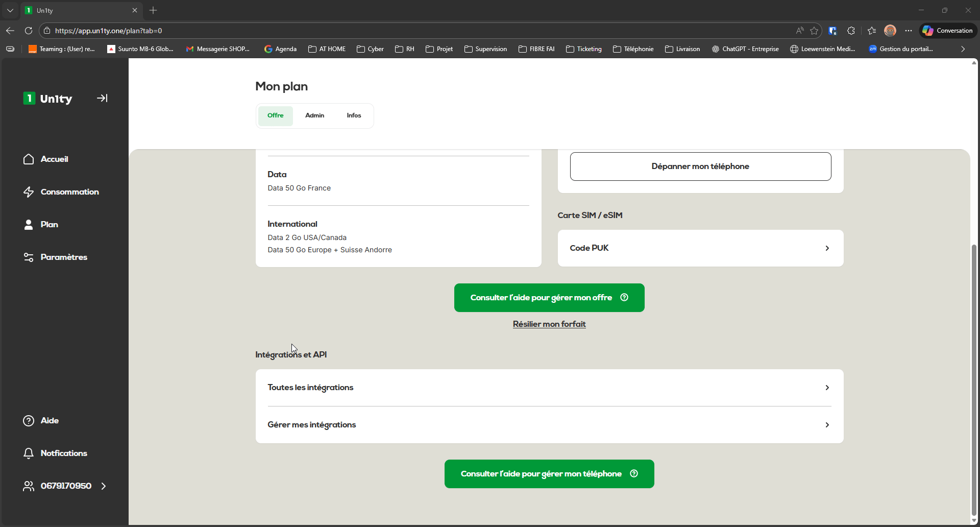Viewport: 980px width, 527px height.
Task: Open Paramètres sliders icon in sidebar
Action: 29,257
